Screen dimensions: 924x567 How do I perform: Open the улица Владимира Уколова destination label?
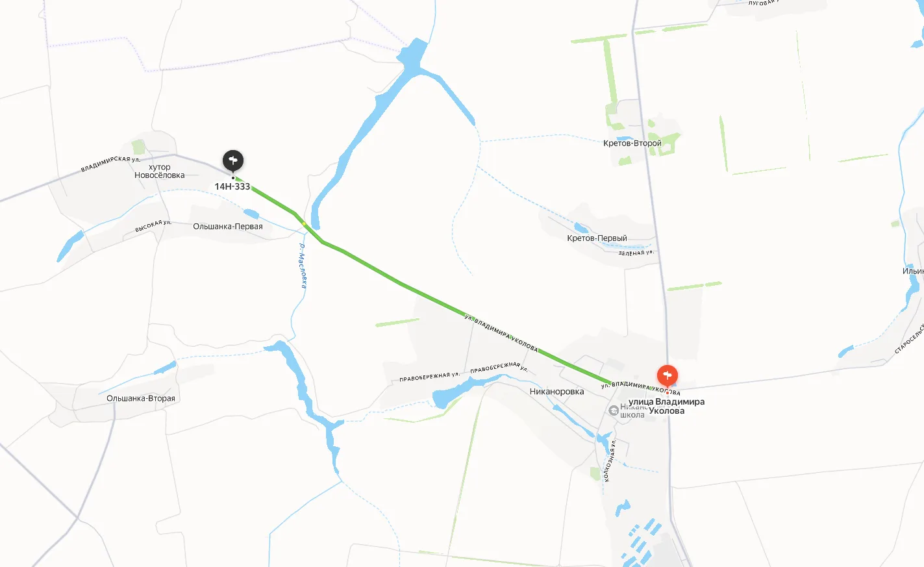tap(666, 406)
